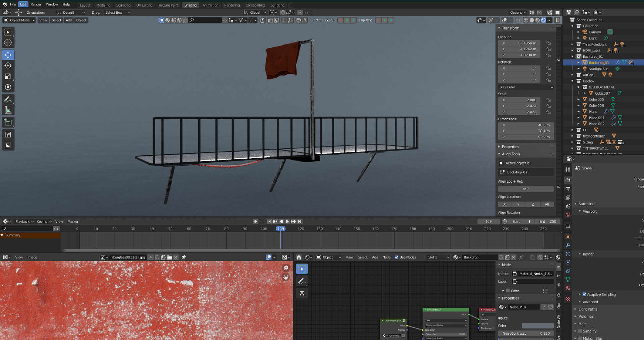Activate the Scale tool
Viewport: 644px width, 340px height.
(x=8, y=76)
